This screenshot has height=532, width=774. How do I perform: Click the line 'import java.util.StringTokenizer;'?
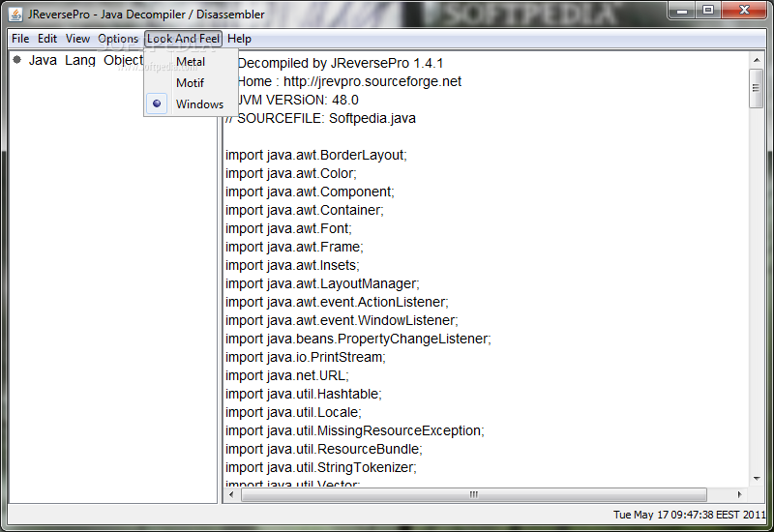[x=321, y=467]
